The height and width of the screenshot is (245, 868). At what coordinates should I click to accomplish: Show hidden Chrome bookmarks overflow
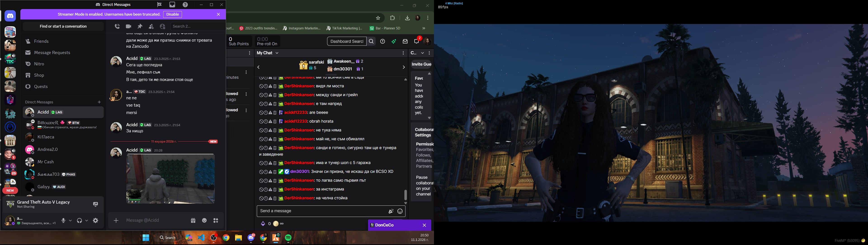click(x=424, y=28)
